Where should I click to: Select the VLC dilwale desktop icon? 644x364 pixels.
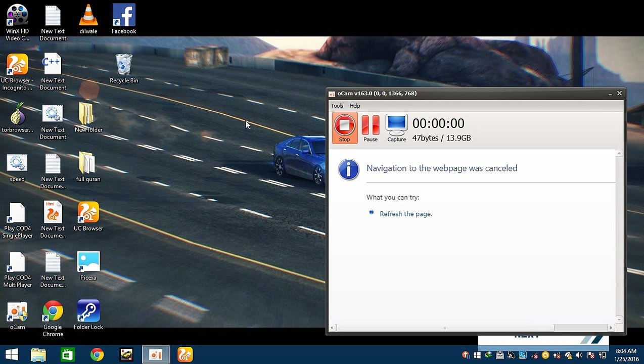click(x=88, y=19)
